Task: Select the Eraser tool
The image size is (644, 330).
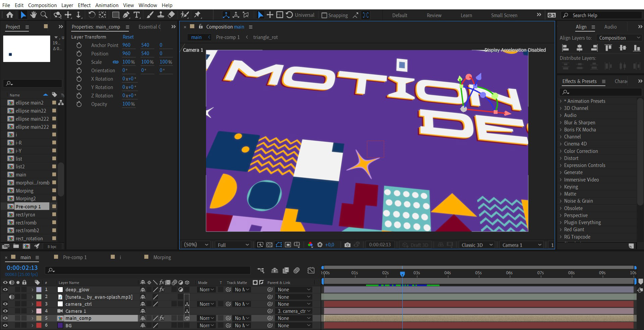Action: 171,15
